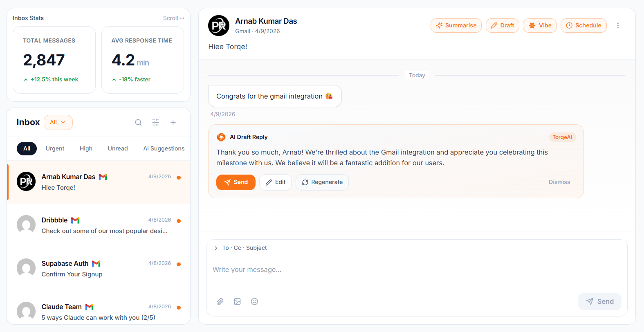This screenshot has width=644, height=332.
Task: Select the All tab in inbox
Action: point(27,148)
